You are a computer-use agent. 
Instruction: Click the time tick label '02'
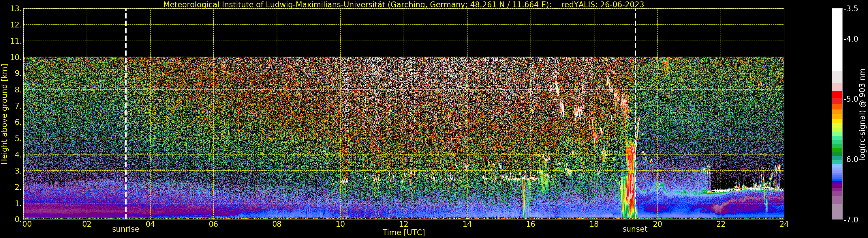pyautogui.click(x=87, y=224)
